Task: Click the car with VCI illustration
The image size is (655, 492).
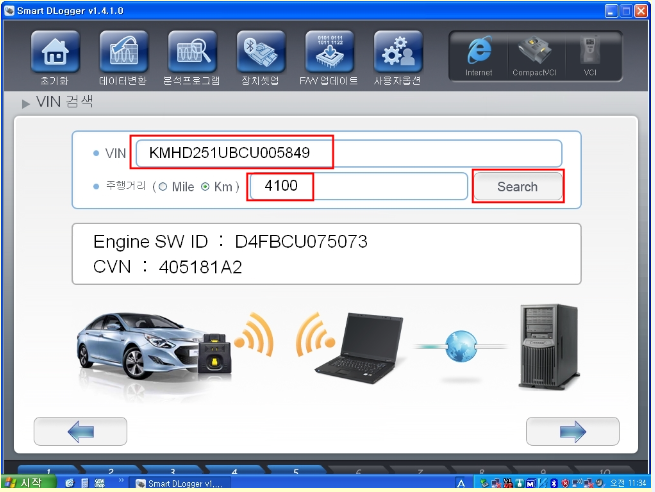Action: tap(154, 347)
